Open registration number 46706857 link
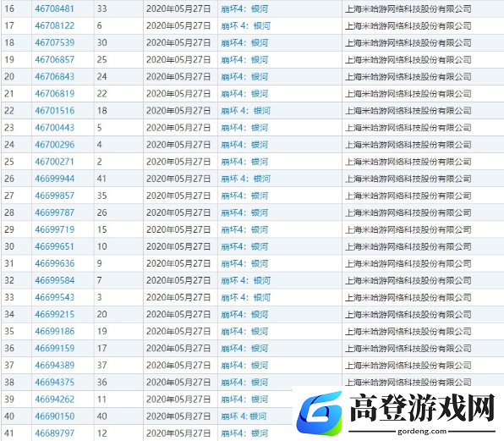 [54, 59]
